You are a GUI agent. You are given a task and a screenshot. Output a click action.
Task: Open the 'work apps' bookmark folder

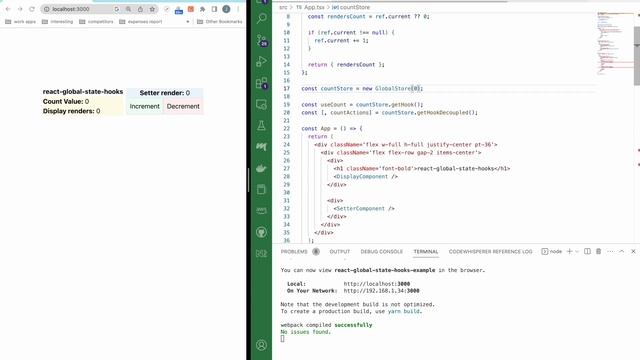(20, 22)
